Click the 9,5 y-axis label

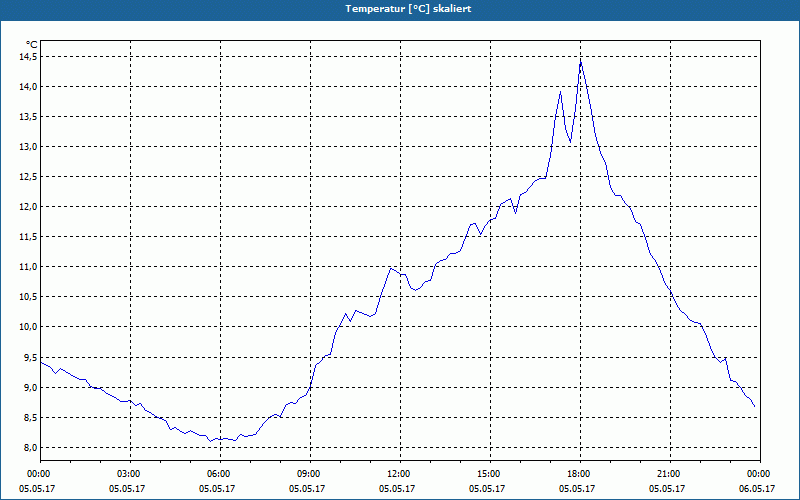[30, 358]
